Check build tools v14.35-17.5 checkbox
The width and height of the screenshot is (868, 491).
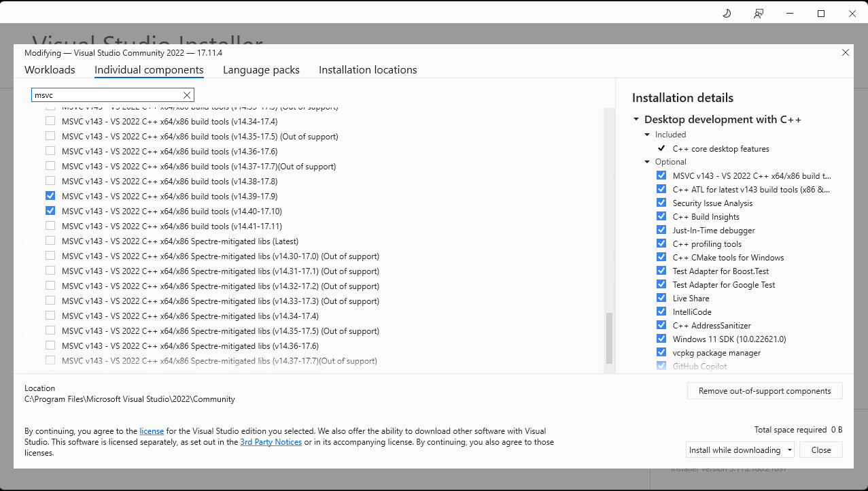(50, 136)
